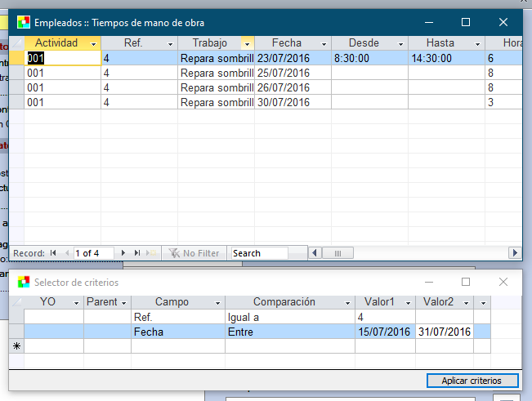Screen dimensions: 532x401
Task: Click the Search box in record bar
Action: click(x=259, y=253)
